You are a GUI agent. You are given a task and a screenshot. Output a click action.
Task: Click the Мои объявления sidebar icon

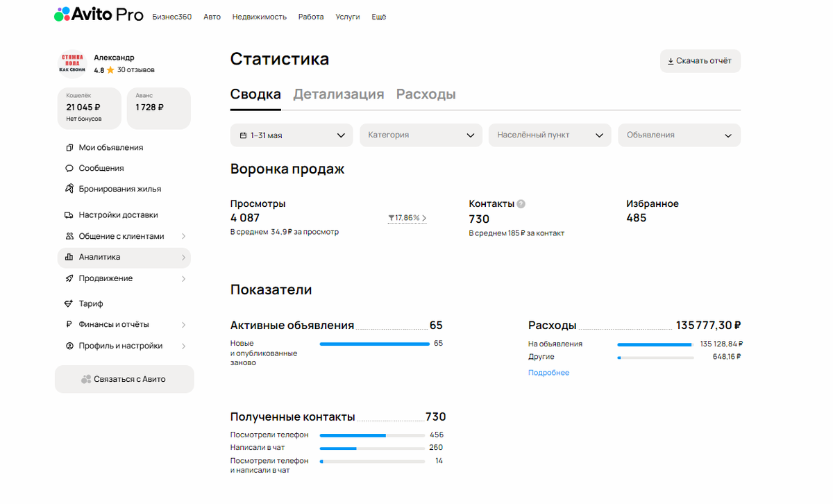pos(69,148)
